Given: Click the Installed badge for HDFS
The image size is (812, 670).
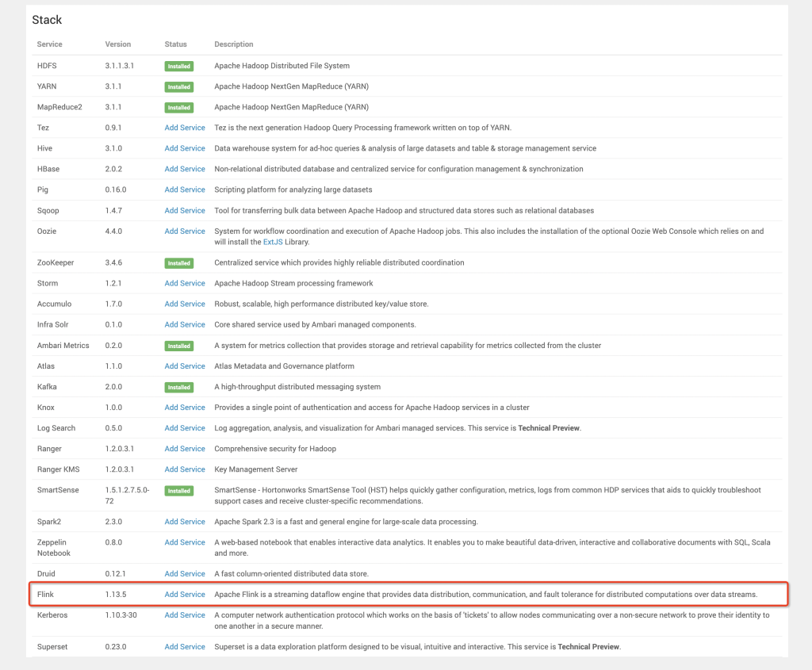Looking at the screenshot, I should point(179,67).
